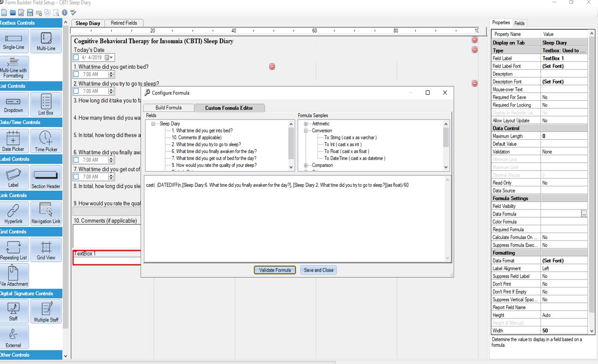598x364 pixels.
Task: Tick the checkbox under question 6
Action: [x=76, y=160]
